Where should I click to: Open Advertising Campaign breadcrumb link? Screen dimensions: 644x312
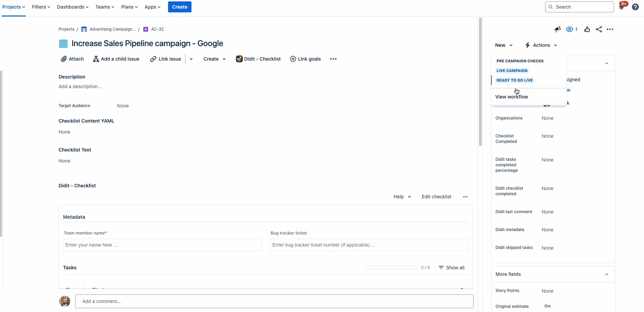(x=113, y=29)
